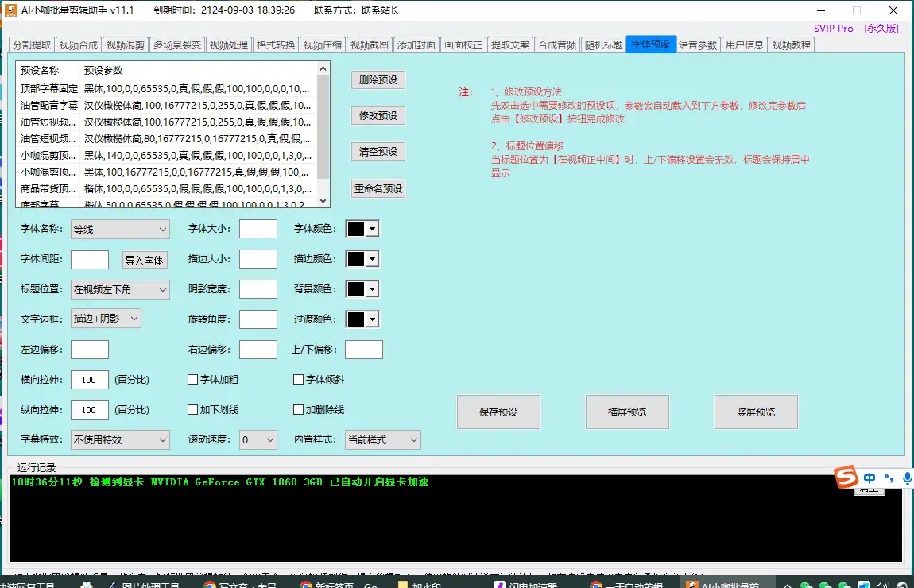Click the 导入字体 button

[144, 261]
